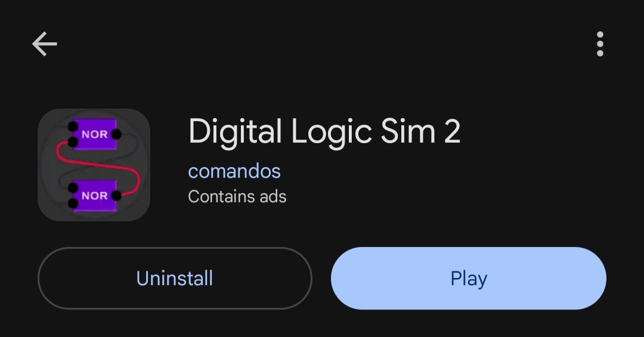Go back using the left arrow

tap(44, 44)
